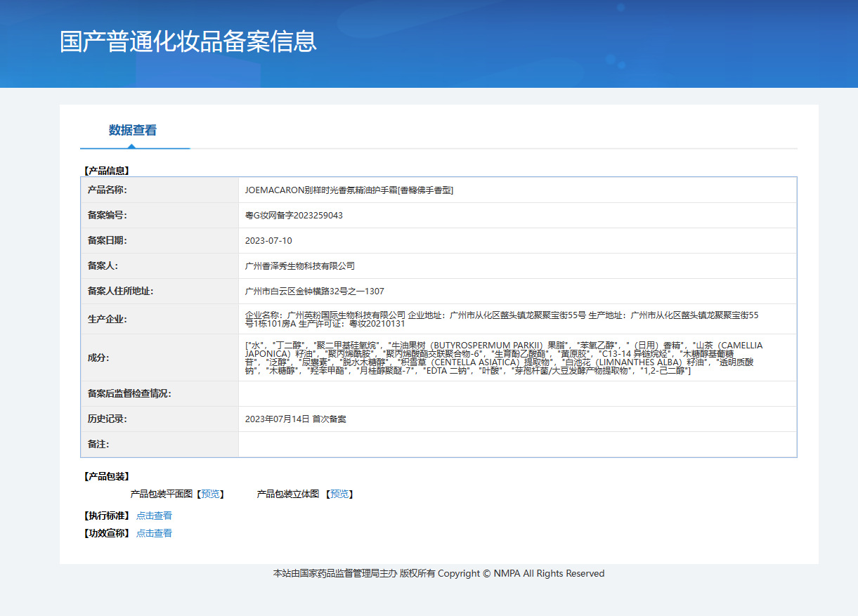Click the NMPA copyright footer text
The image size is (858, 616).
click(438, 573)
